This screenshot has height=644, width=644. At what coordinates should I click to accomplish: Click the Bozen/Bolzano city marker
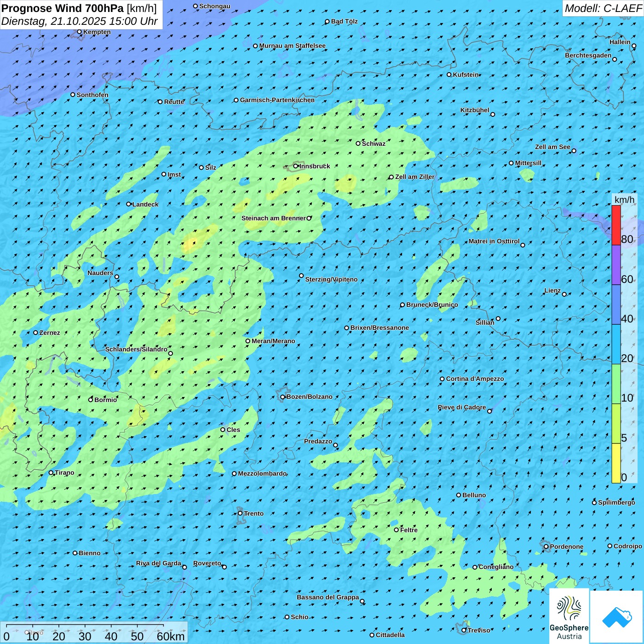click(x=283, y=397)
